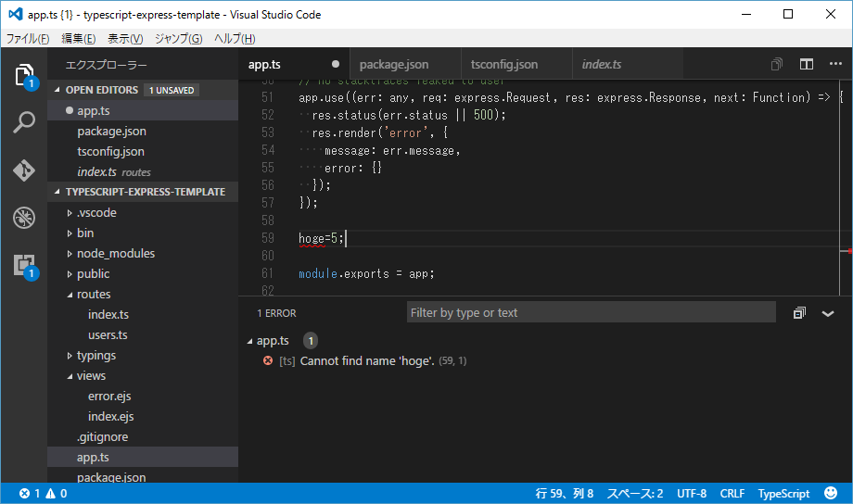The width and height of the screenshot is (853, 504).
Task: Open index.ejs in views folder
Action: point(143,417)
